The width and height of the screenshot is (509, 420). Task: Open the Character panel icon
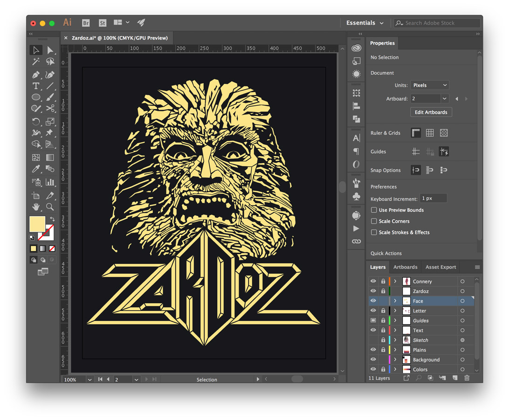point(357,138)
